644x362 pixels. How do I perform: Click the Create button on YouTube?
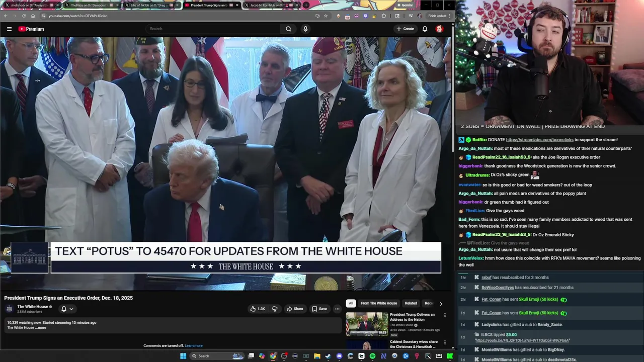pos(405,29)
